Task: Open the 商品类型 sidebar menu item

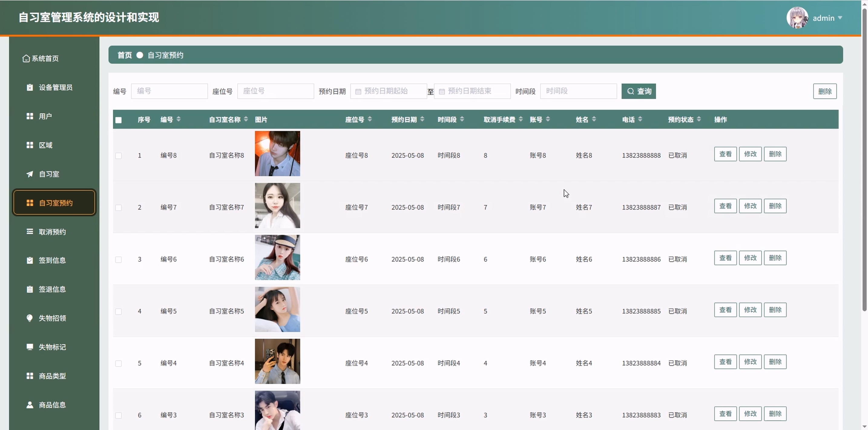Action: point(52,376)
